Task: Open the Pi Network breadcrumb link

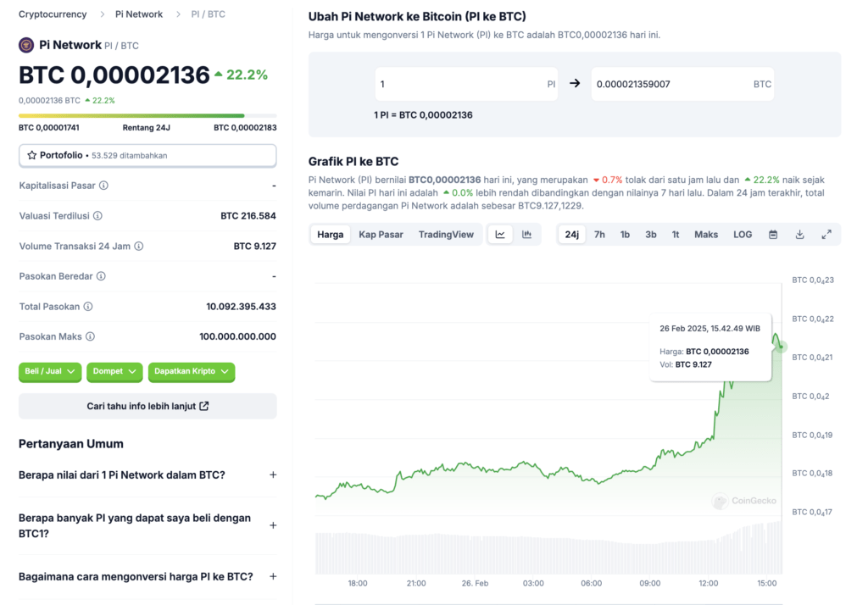Action: coord(139,14)
